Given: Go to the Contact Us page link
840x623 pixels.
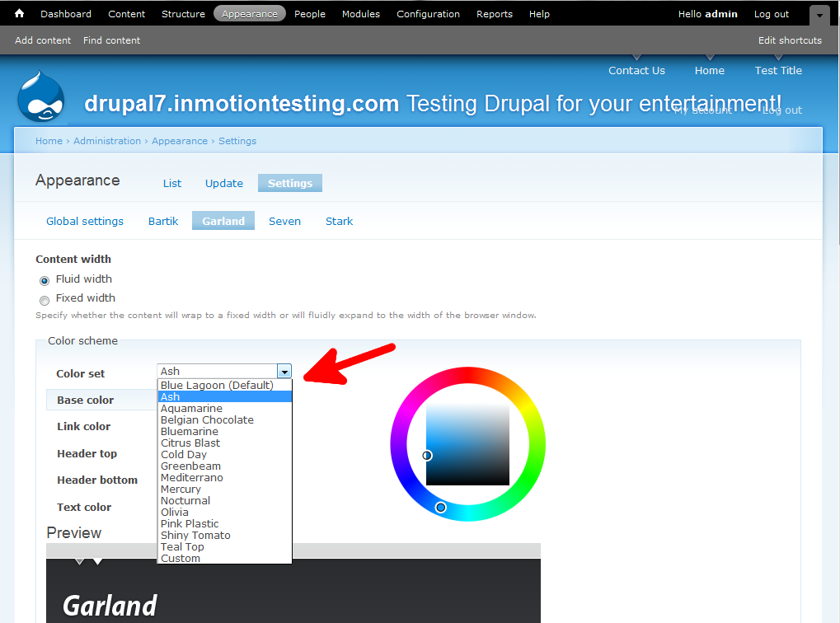Looking at the screenshot, I should [x=636, y=70].
